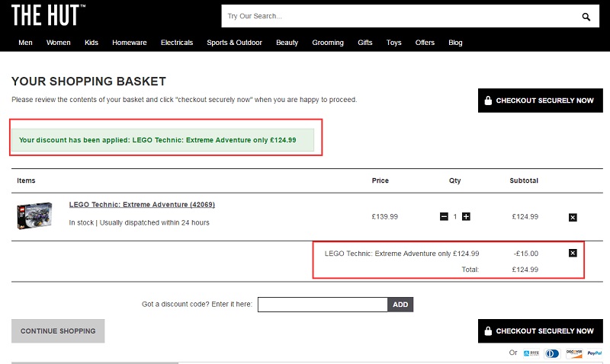Screen dimensions: 610x364
Task: Click Continue Shopping button
Action: point(58,331)
